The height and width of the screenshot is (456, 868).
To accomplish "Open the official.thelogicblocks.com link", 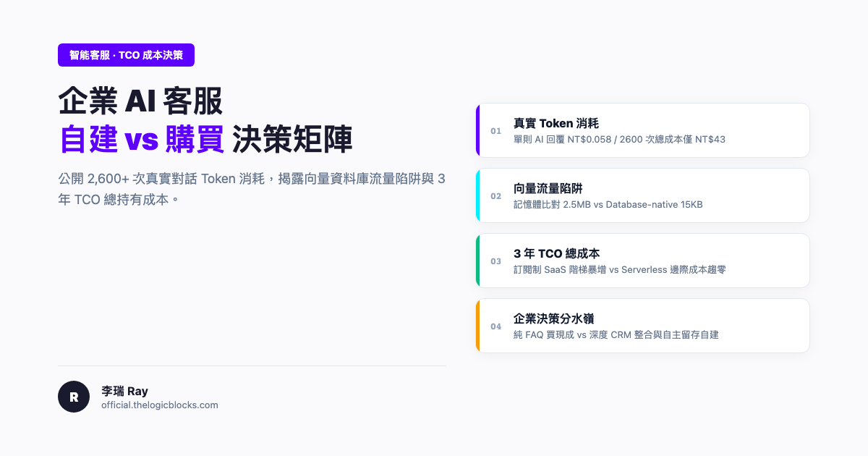I will (160, 405).
